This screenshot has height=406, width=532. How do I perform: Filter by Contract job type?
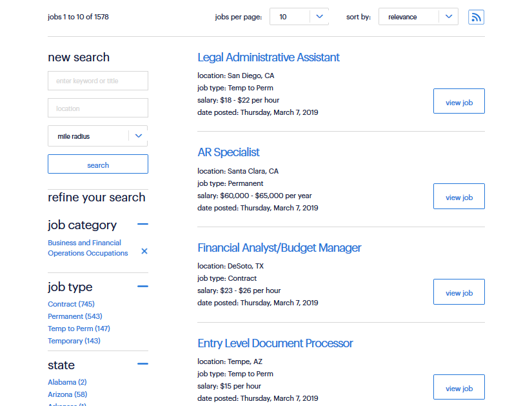pos(71,304)
